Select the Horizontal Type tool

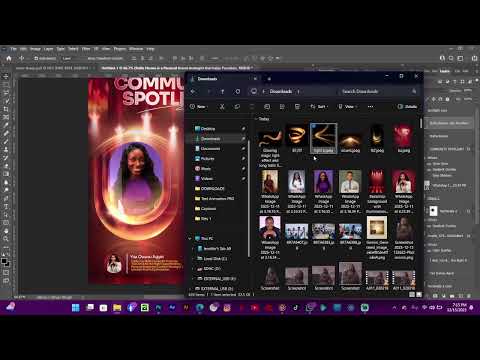pyautogui.click(x=6, y=206)
